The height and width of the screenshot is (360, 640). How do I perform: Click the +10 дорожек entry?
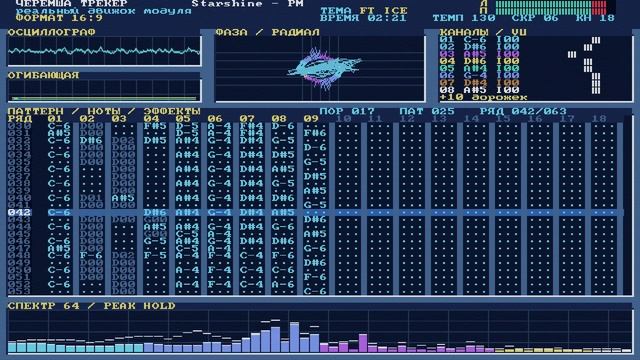(483, 98)
